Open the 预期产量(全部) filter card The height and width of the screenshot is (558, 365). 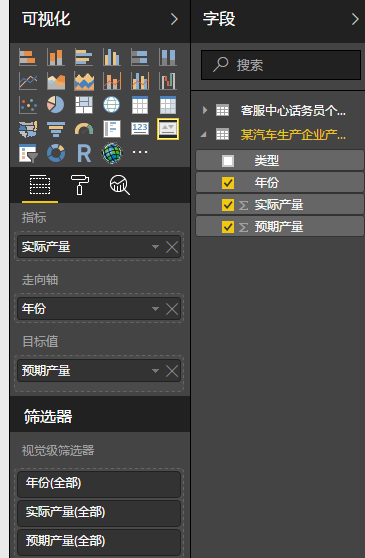[99, 541]
